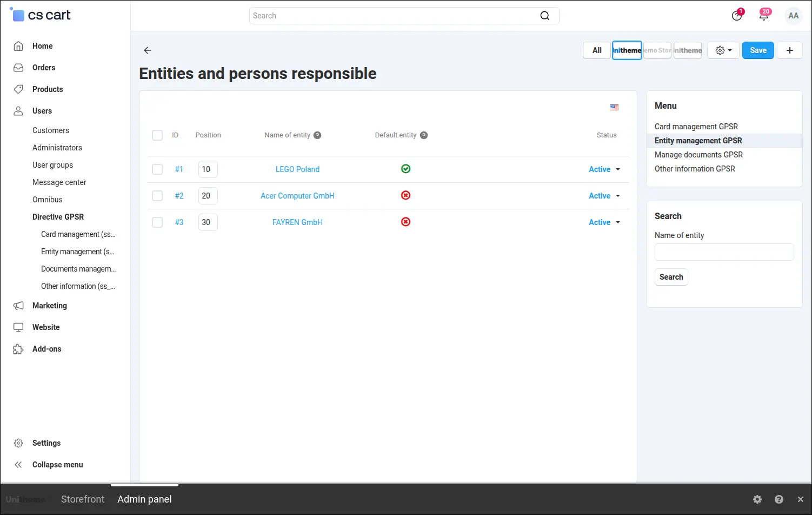Click the Settings gear icon in sidebar
Image resolution: width=812 pixels, height=515 pixels.
pyautogui.click(x=18, y=443)
